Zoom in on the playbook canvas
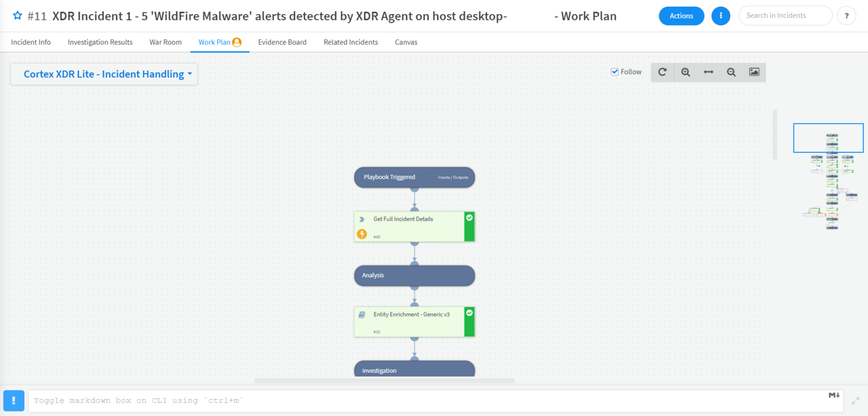 tap(686, 72)
